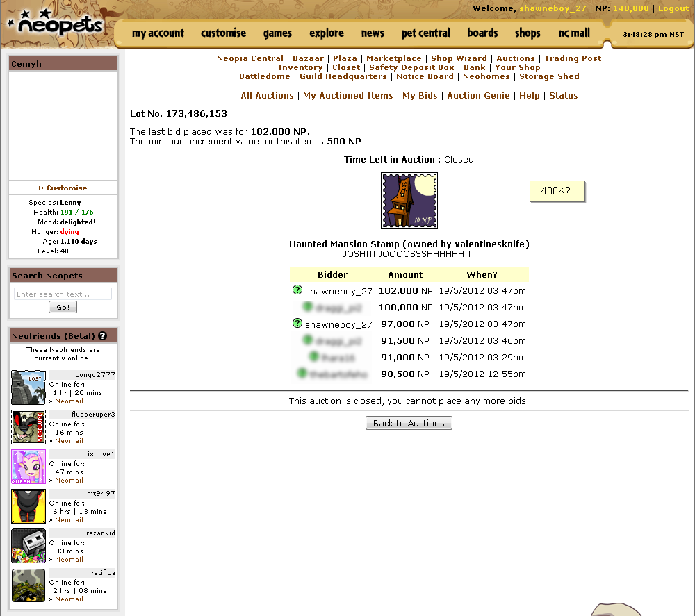Click the Neofriends help question mark icon

pyautogui.click(x=102, y=335)
